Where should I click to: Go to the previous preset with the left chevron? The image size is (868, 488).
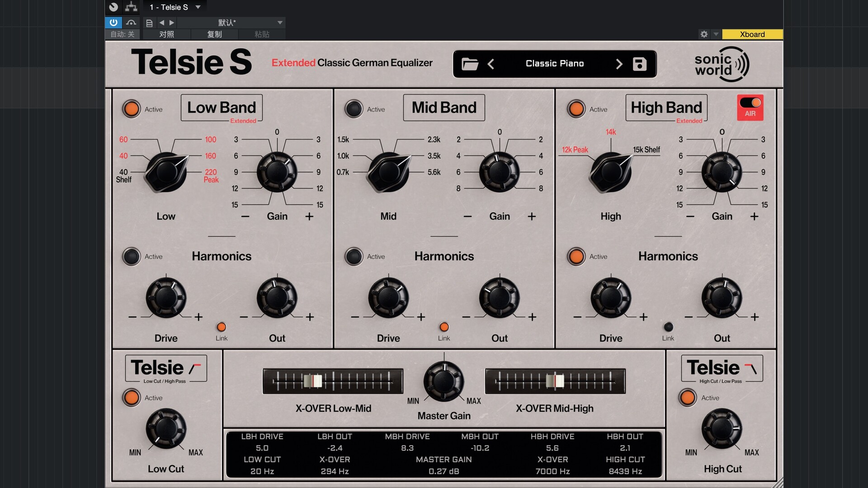(491, 64)
